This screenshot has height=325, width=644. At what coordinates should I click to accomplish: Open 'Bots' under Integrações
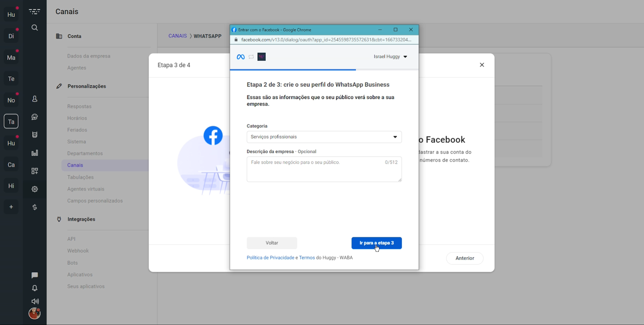[x=72, y=263]
